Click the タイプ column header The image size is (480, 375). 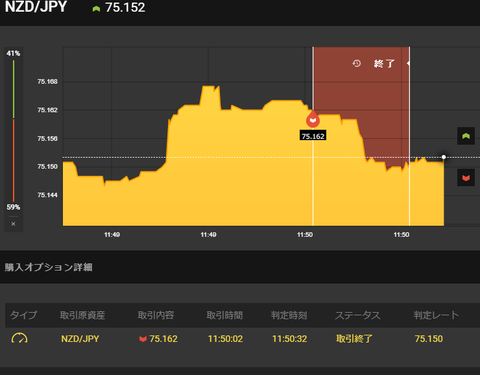(23, 315)
